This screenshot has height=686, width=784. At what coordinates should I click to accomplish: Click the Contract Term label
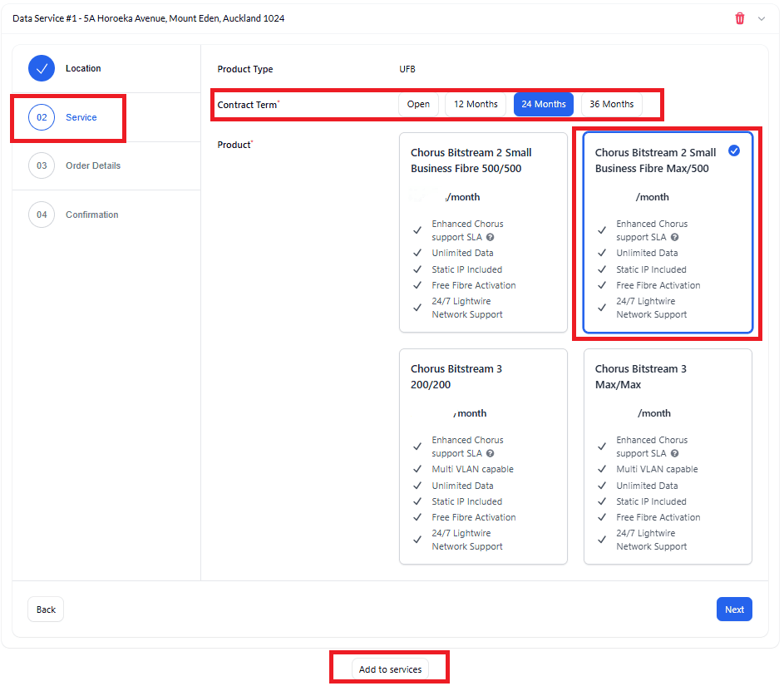point(247,105)
